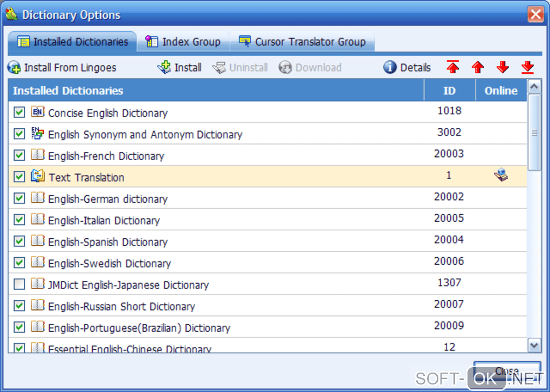This screenshot has height=392, width=550.
Task: Click the ID value 3002
Action: 449,132
